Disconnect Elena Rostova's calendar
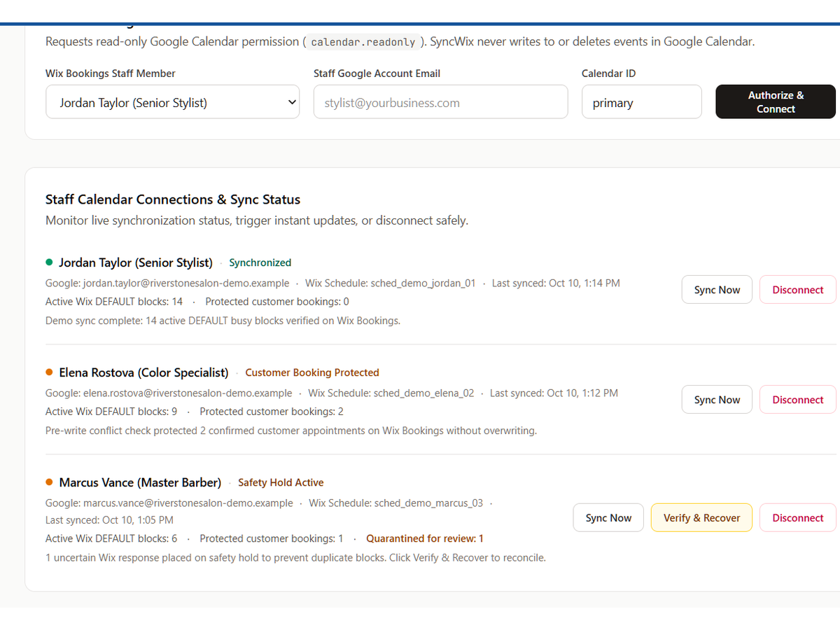Viewport: 840px width, 630px height. click(797, 400)
